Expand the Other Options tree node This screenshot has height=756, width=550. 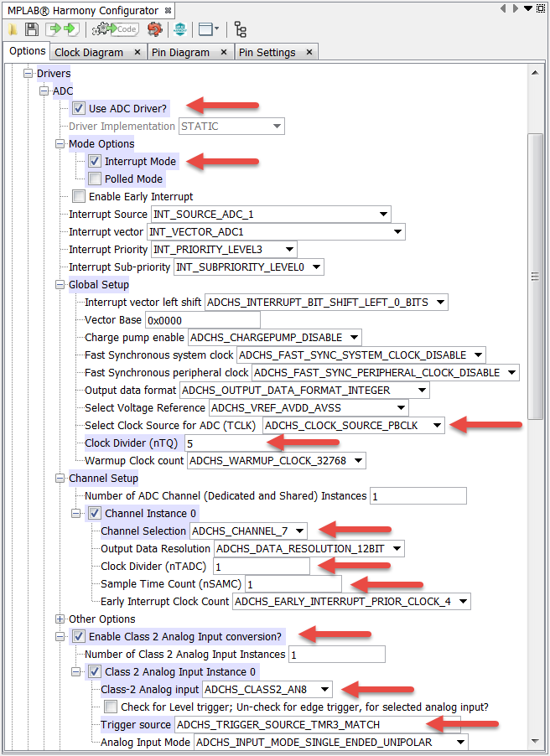[x=60, y=619]
